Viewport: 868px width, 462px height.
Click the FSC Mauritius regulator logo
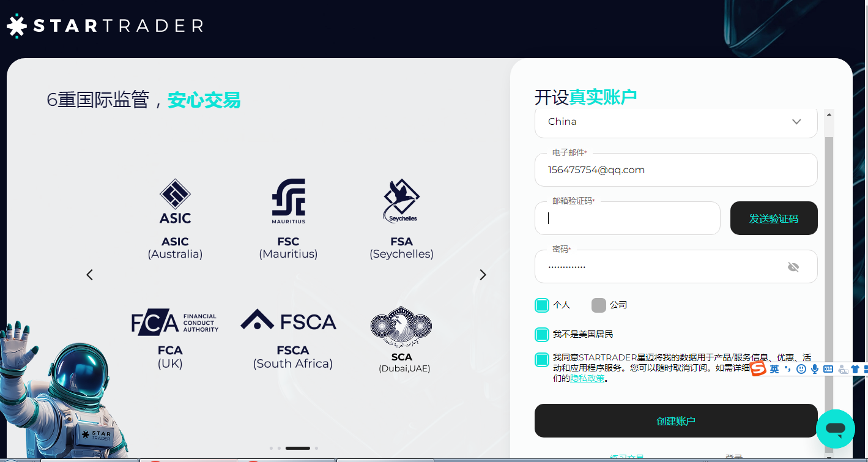tap(288, 201)
